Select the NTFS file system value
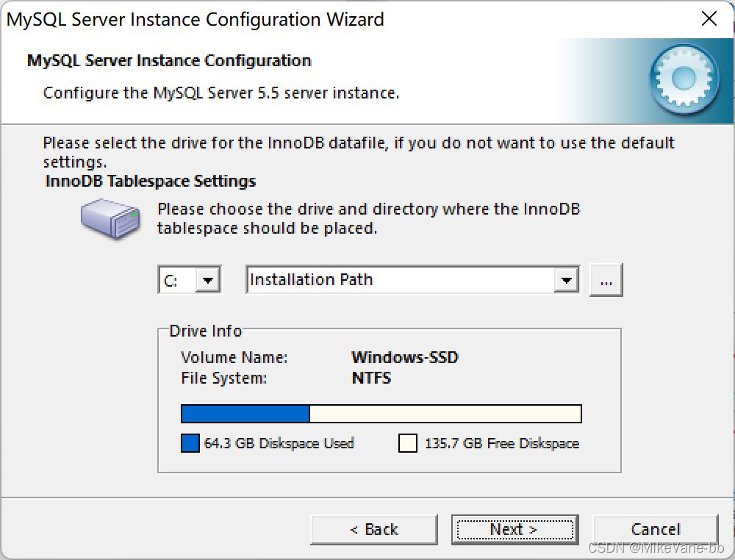 point(371,378)
